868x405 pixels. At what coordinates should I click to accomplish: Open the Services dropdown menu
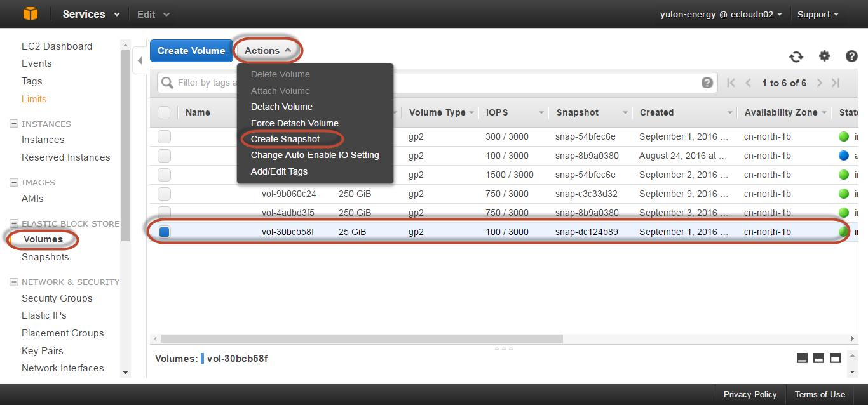[91, 14]
